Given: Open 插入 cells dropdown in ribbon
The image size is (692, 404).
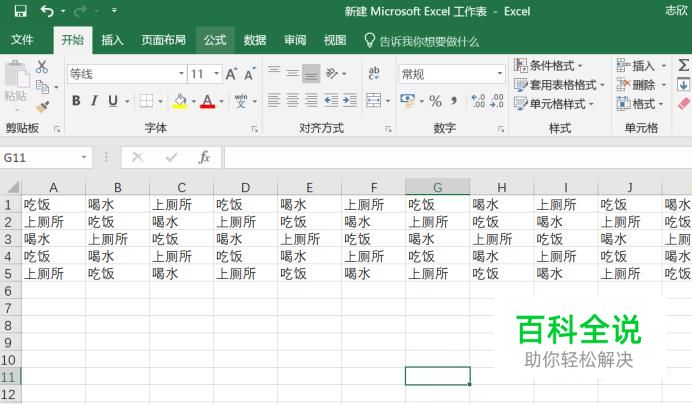Looking at the screenshot, I should (x=641, y=66).
